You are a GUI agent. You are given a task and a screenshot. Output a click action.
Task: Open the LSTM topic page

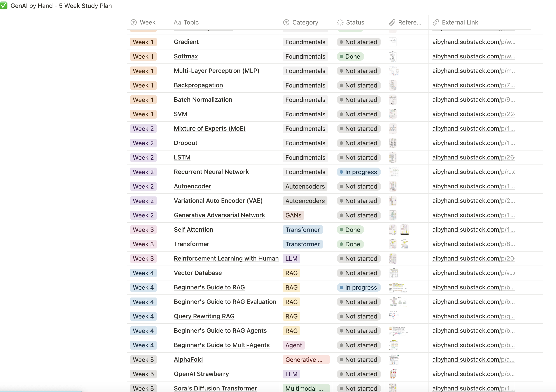pyautogui.click(x=182, y=157)
